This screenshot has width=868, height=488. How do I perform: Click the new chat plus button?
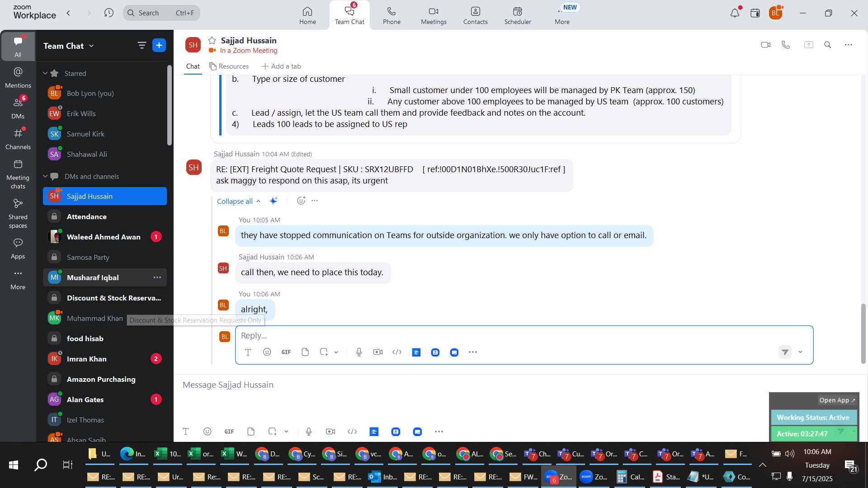pyautogui.click(x=159, y=45)
